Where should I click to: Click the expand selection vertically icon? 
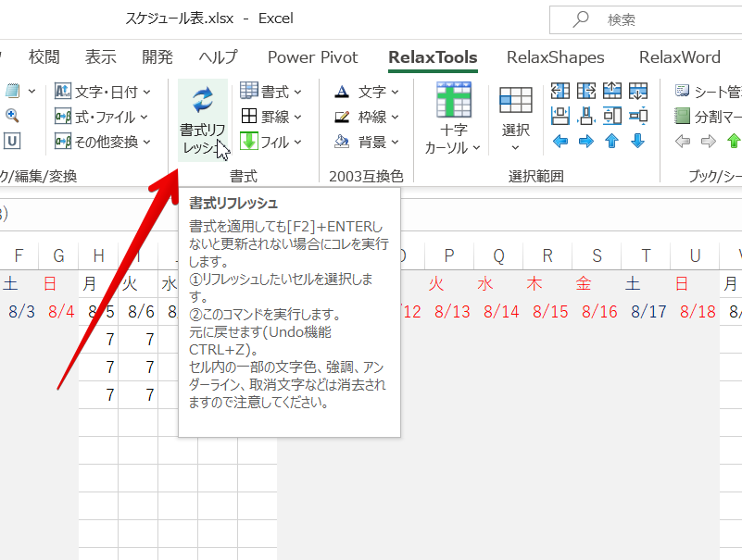[612, 116]
